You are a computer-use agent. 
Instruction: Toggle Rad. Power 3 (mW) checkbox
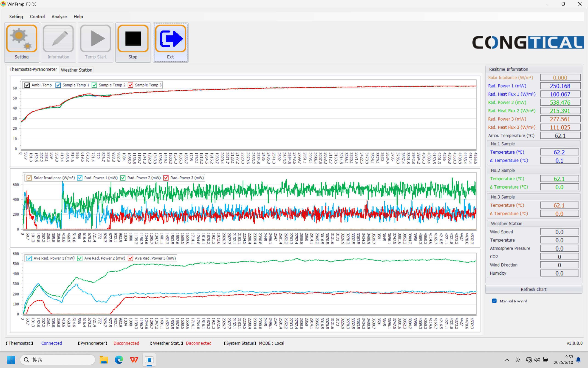point(166,178)
